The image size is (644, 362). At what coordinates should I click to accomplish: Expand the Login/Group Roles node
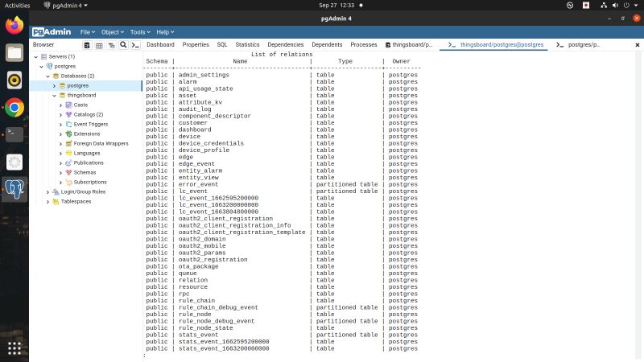point(48,191)
